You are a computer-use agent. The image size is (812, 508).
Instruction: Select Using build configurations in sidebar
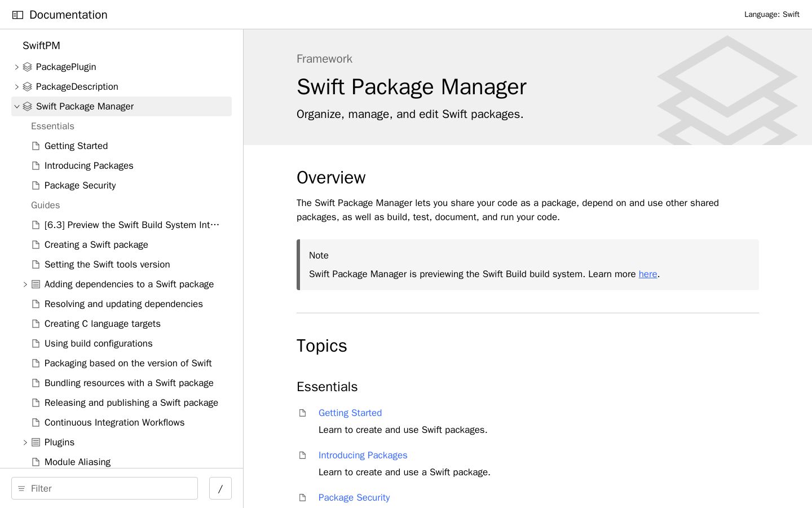click(99, 344)
